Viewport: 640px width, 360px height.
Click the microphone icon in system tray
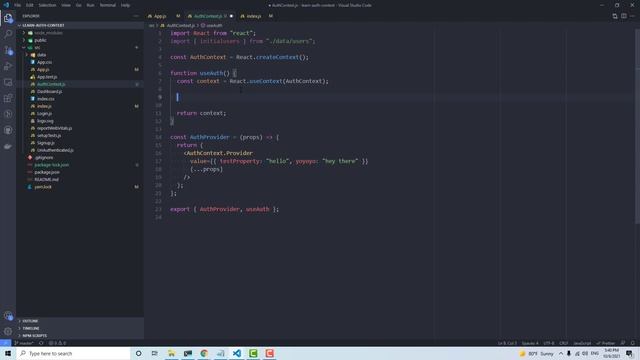[x=569, y=353]
